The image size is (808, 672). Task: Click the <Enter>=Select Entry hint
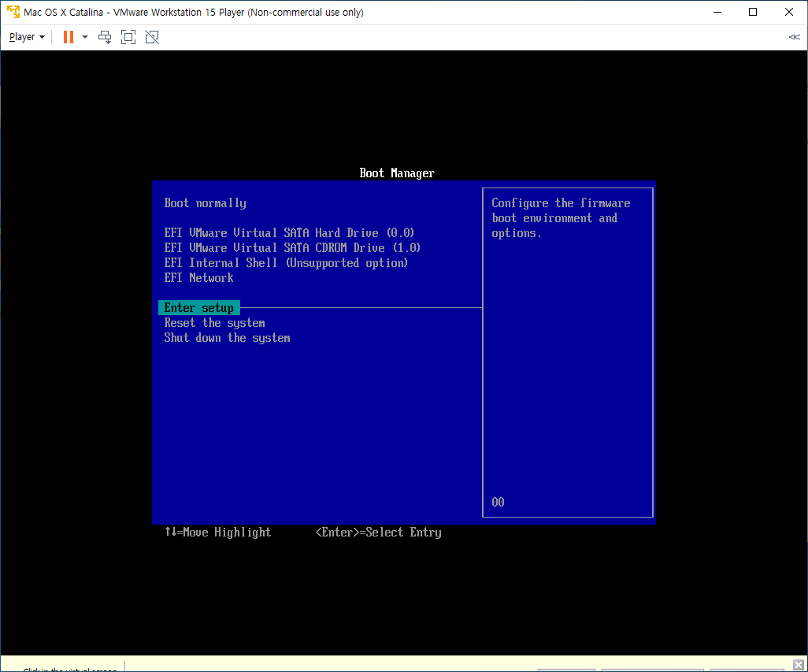(378, 533)
